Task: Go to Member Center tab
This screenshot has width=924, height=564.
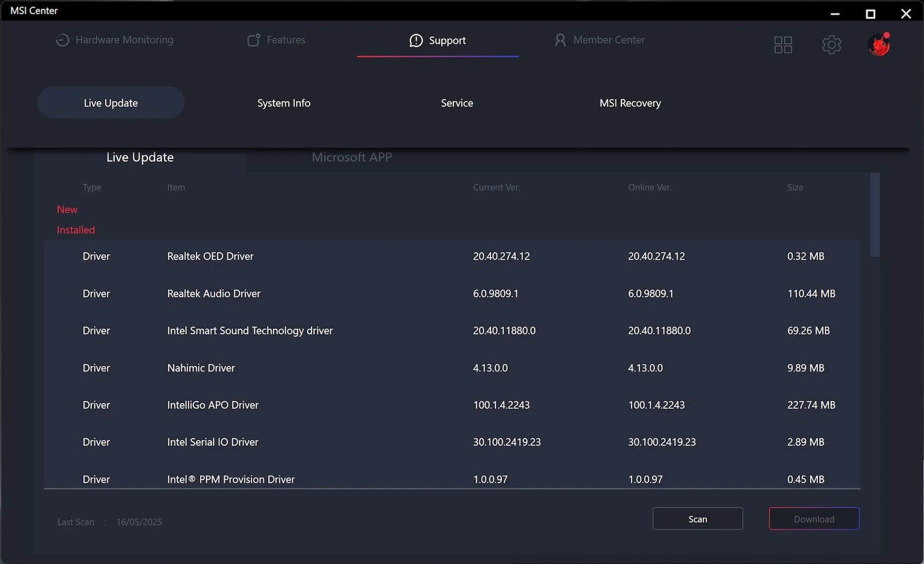Action: [600, 40]
